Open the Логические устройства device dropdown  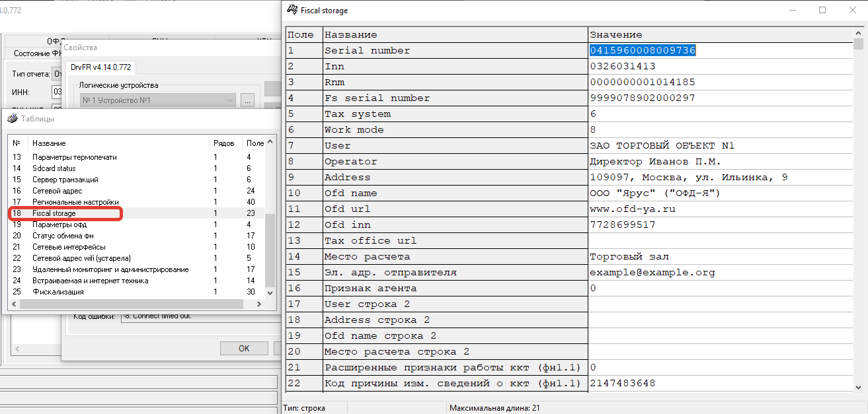tap(157, 100)
